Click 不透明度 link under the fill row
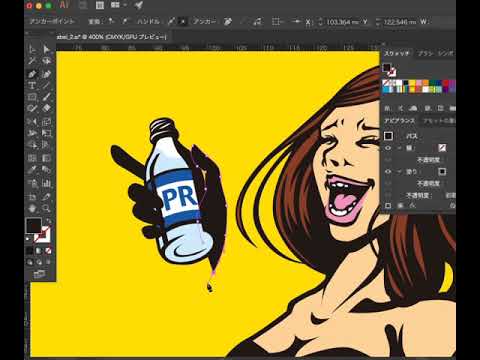Viewport: 480px width, 360px height. 428,183
